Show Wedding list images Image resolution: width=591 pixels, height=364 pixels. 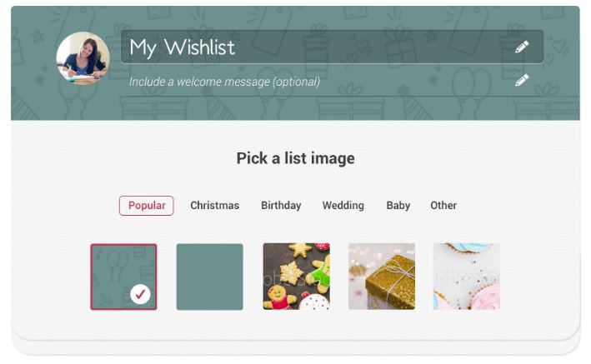(343, 206)
